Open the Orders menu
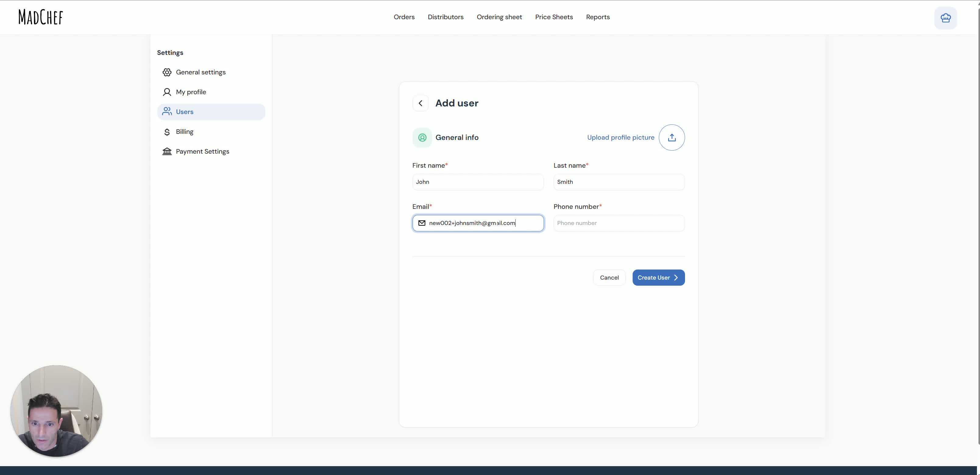 click(x=404, y=17)
